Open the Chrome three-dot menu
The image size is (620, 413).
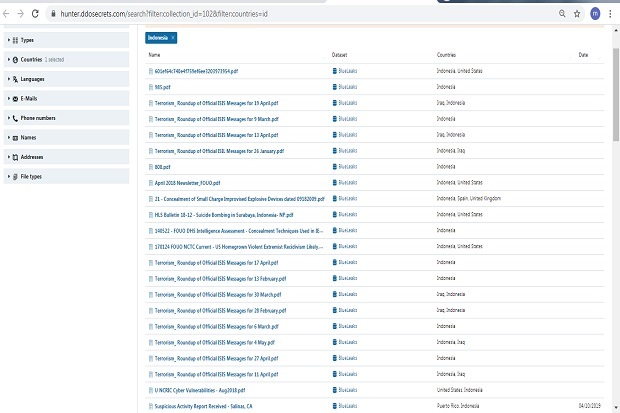tap(610, 14)
